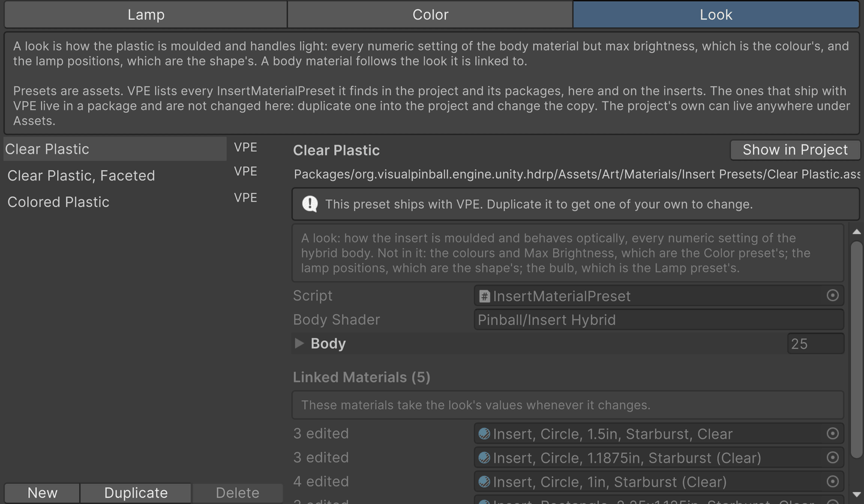
Task: Click Show in Project button
Action: pos(795,150)
